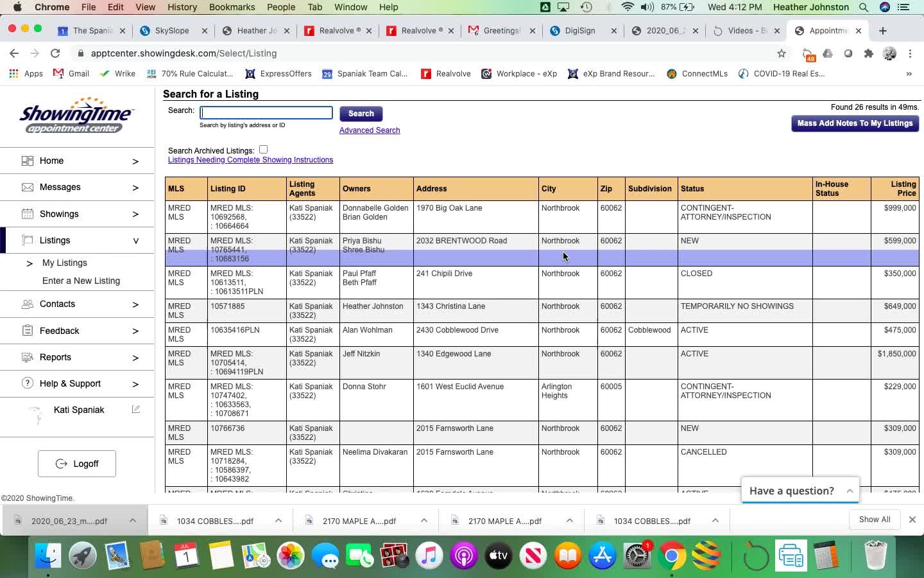Expand the Help & Support menu arrow
This screenshot has width=924, height=578.
click(135, 384)
